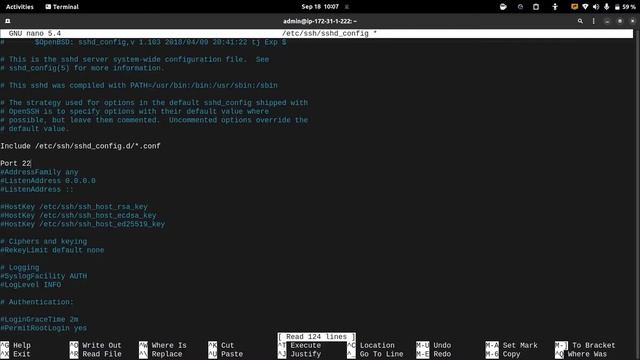Click the '# default value.' comment line
Screen dimensions: 640x360
click(35, 129)
